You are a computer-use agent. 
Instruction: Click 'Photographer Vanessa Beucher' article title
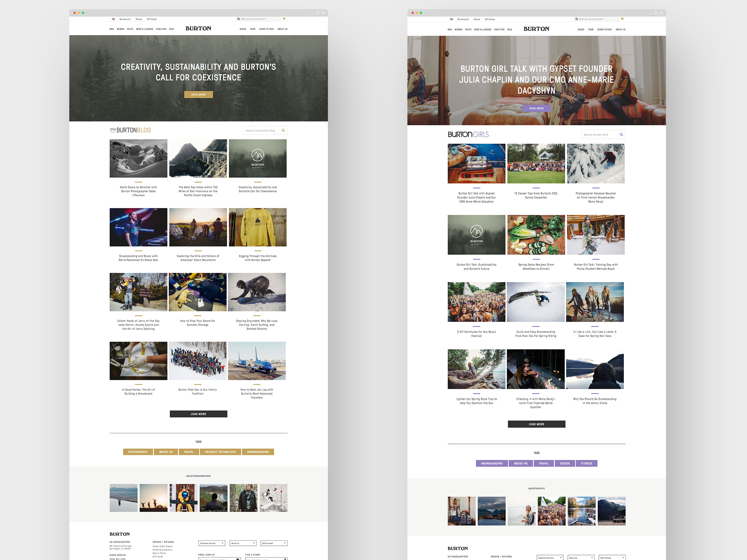pyautogui.click(x=596, y=197)
